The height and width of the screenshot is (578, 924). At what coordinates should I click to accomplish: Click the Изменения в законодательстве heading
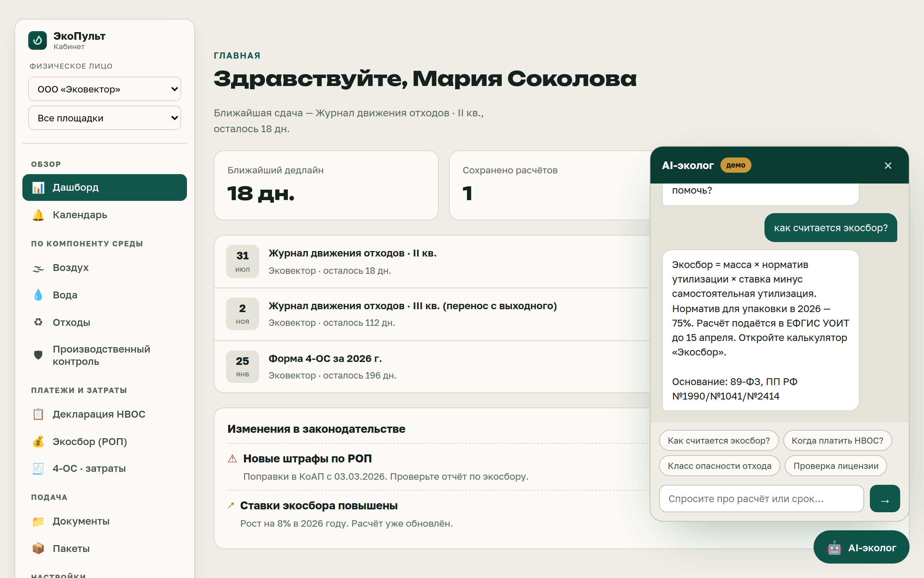[x=316, y=429]
